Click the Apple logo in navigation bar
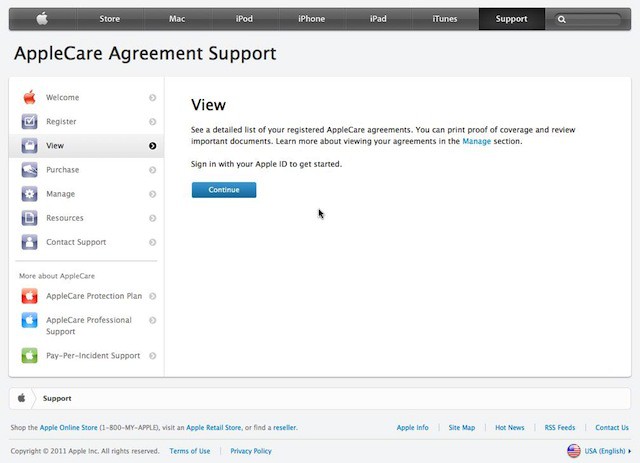Screen dimensions: 640x463 [x=43, y=18]
